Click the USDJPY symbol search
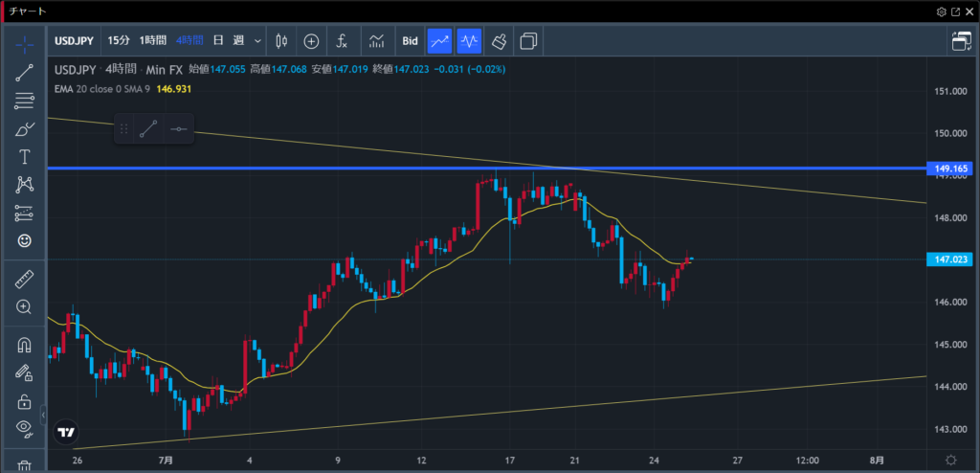 pos(74,41)
